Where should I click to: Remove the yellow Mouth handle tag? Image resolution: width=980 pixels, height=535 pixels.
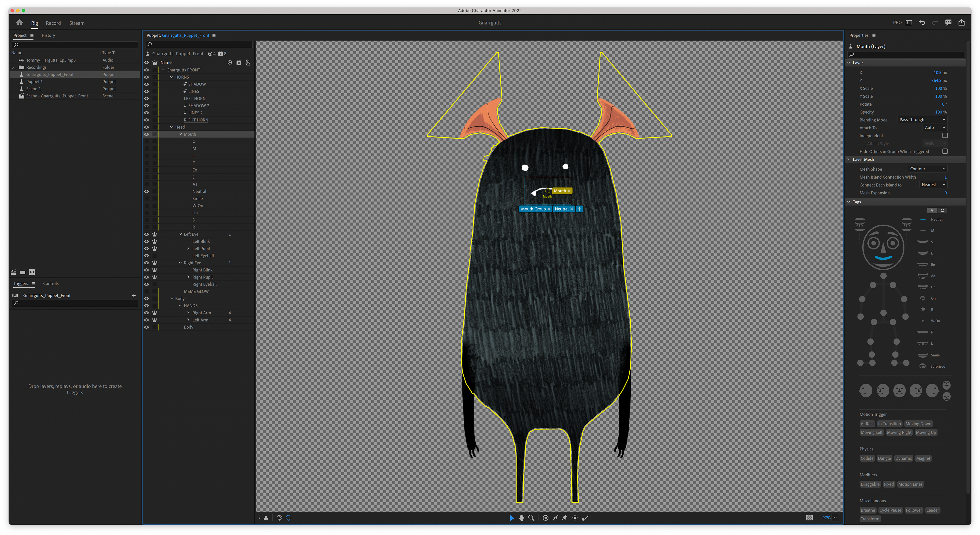(569, 191)
